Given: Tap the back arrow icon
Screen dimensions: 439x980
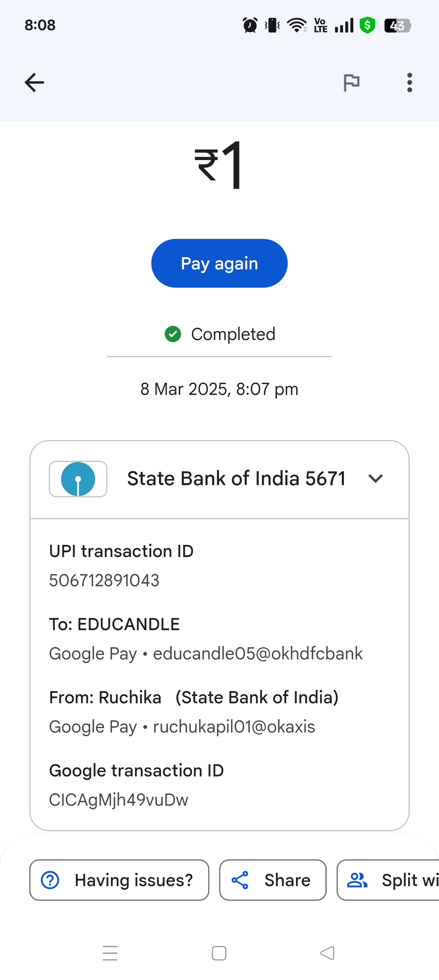Looking at the screenshot, I should [34, 82].
